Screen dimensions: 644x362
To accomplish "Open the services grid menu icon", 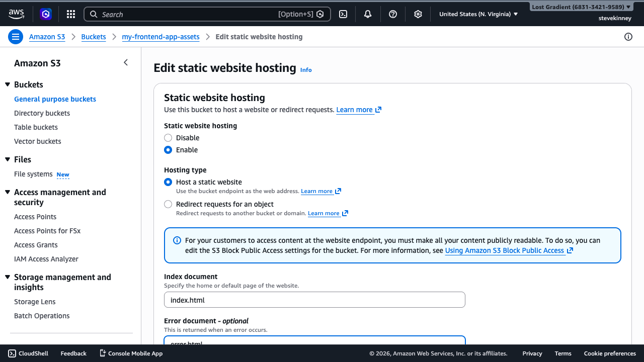I will [x=71, y=14].
